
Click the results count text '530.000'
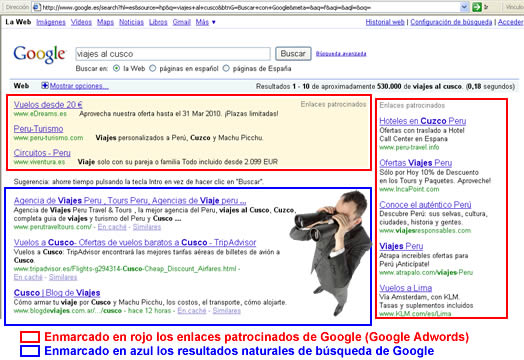(x=389, y=86)
